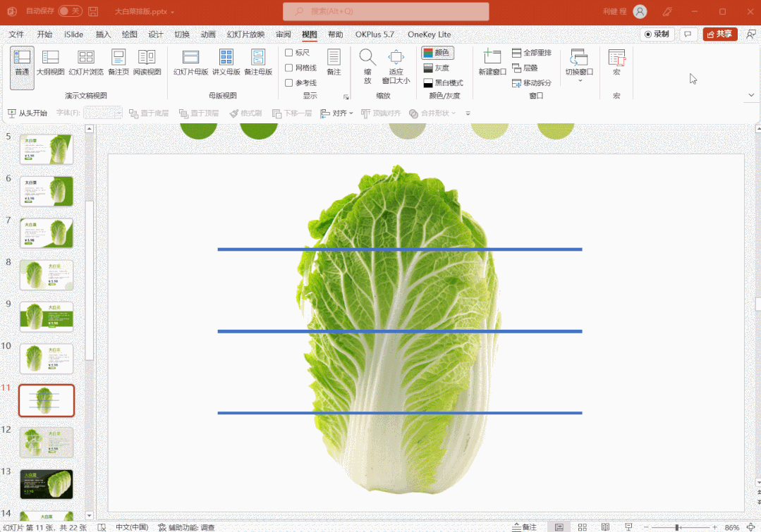Click Format Painter (格式刷)

tap(245, 113)
